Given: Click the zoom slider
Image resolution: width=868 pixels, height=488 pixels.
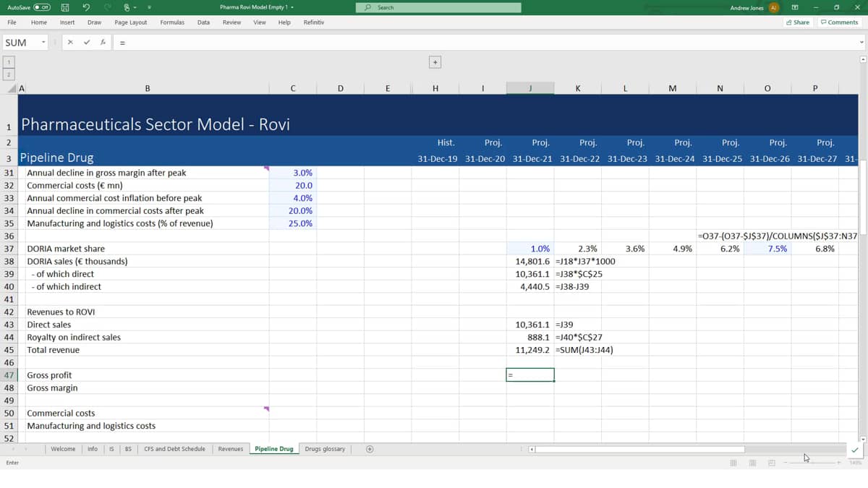Looking at the screenshot, I should [812, 463].
